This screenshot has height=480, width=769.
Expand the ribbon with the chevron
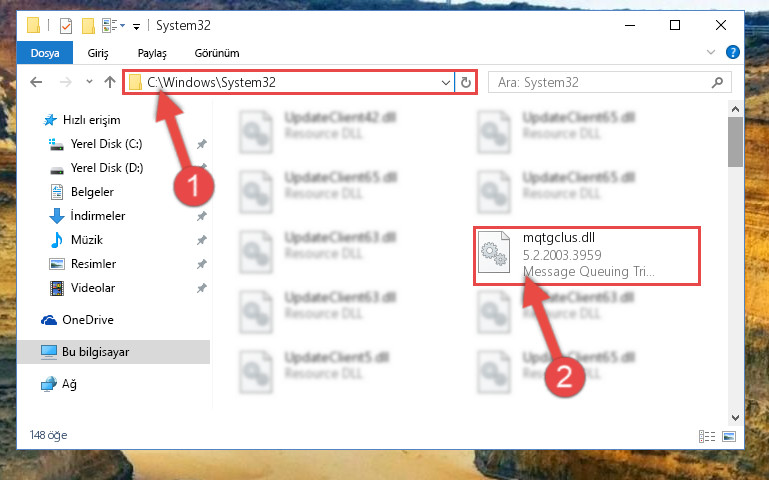point(711,52)
